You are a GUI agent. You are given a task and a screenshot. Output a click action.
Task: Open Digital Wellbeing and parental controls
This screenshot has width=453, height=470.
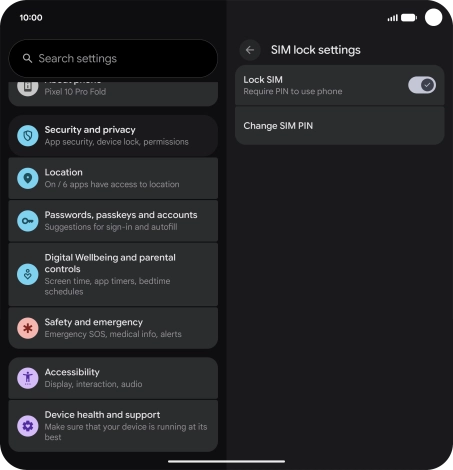pyautogui.click(x=113, y=274)
